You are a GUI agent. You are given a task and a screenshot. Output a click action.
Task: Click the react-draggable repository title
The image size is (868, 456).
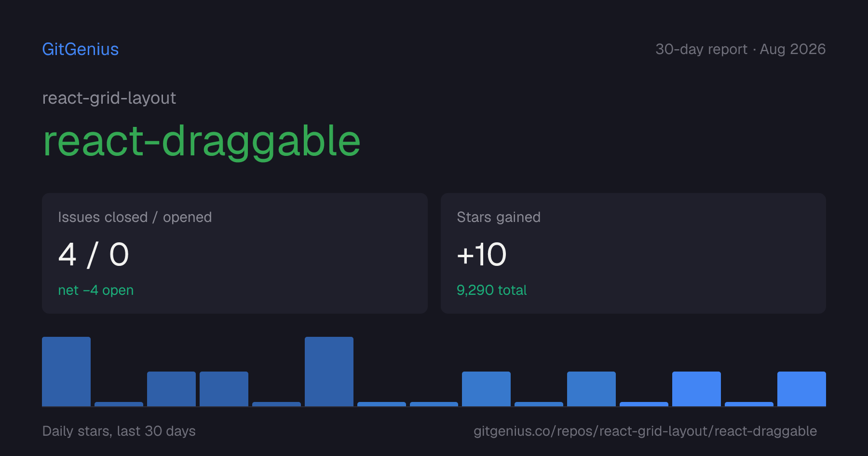pos(202,141)
